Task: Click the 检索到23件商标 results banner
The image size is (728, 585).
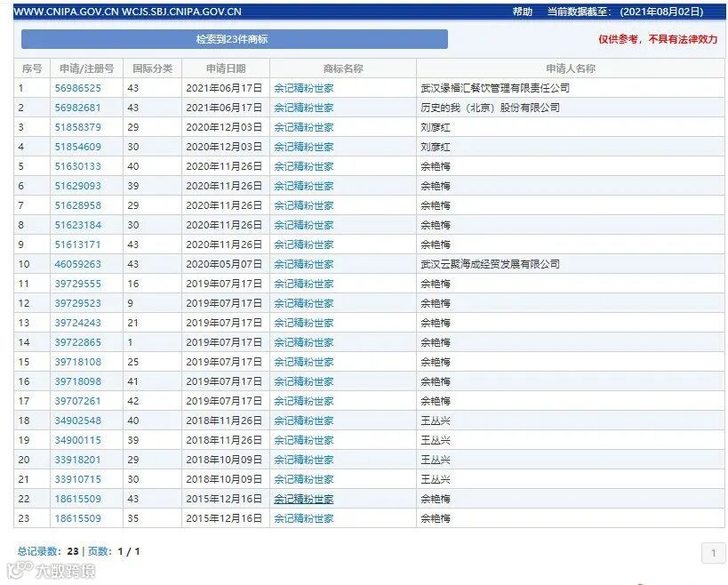Action: [235, 39]
